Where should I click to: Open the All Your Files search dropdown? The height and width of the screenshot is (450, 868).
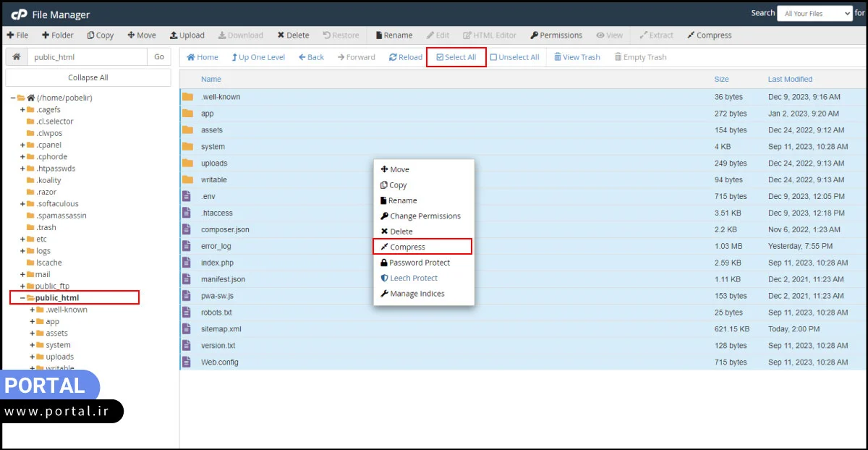(x=814, y=13)
